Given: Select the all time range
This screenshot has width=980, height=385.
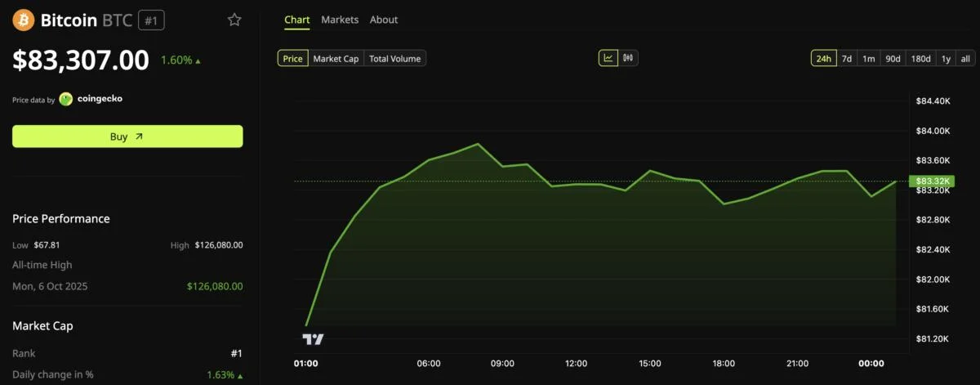Looking at the screenshot, I should 965,58.
